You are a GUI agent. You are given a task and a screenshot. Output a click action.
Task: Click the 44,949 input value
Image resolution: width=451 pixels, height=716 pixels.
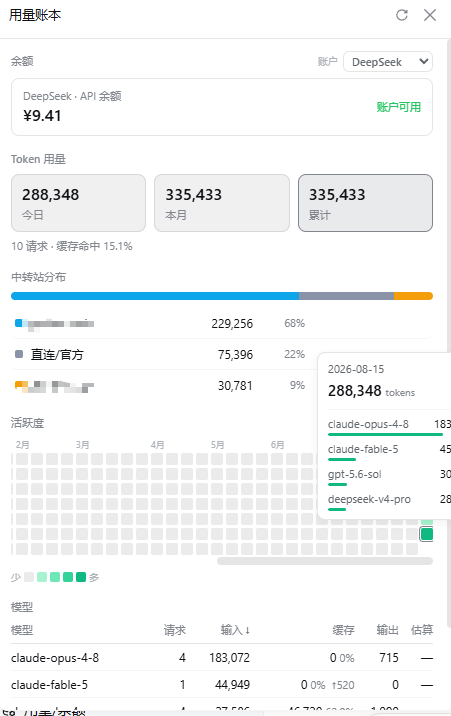(232, 684)
